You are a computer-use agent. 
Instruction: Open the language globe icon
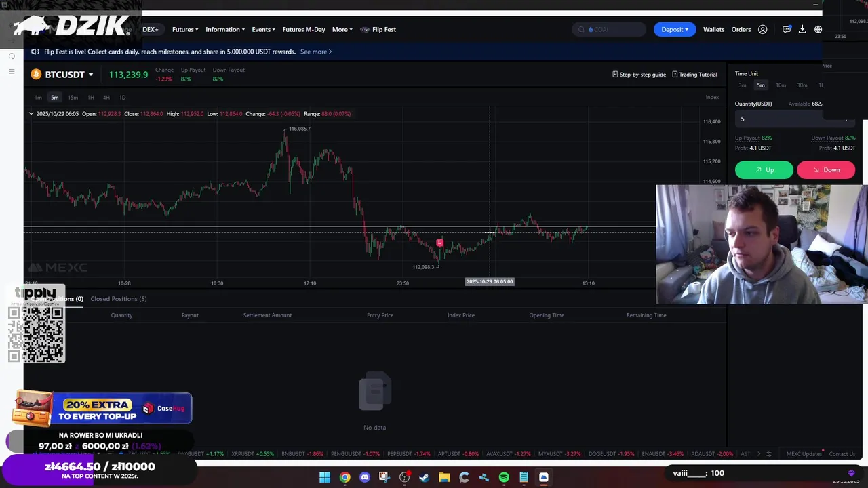818,29
